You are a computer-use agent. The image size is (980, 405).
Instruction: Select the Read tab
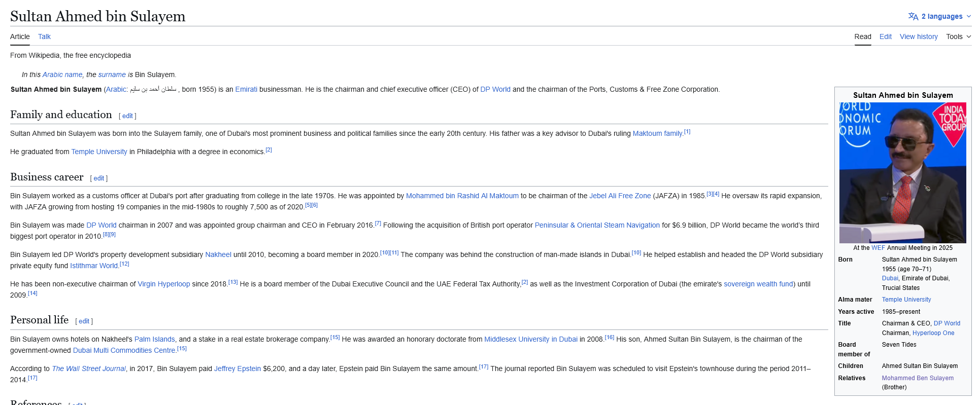tap(863, 36)
